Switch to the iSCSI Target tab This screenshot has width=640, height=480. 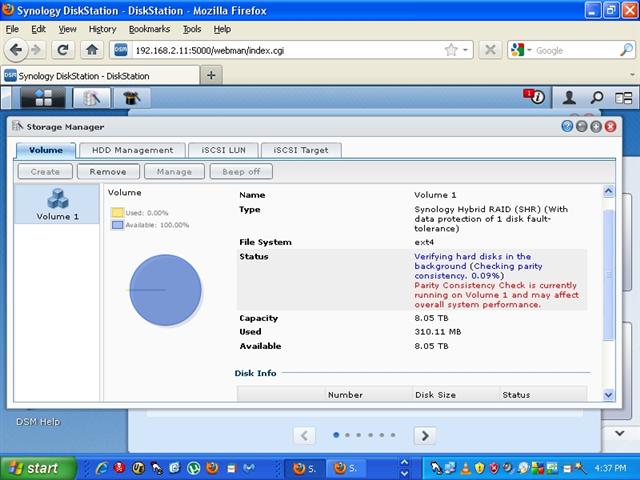pyautogui.click(x=301, y=150)
